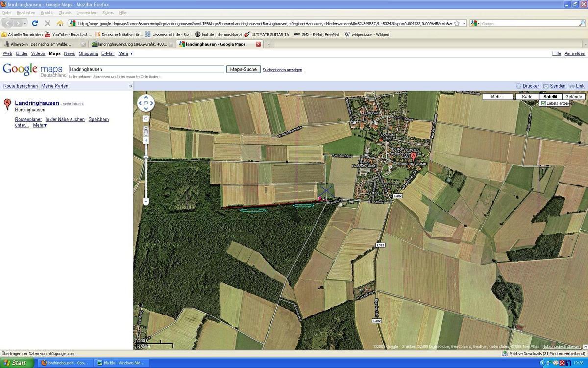588x368 pixels.
Task: Click the map pan navigation control
Action: (x=146, y=103)
